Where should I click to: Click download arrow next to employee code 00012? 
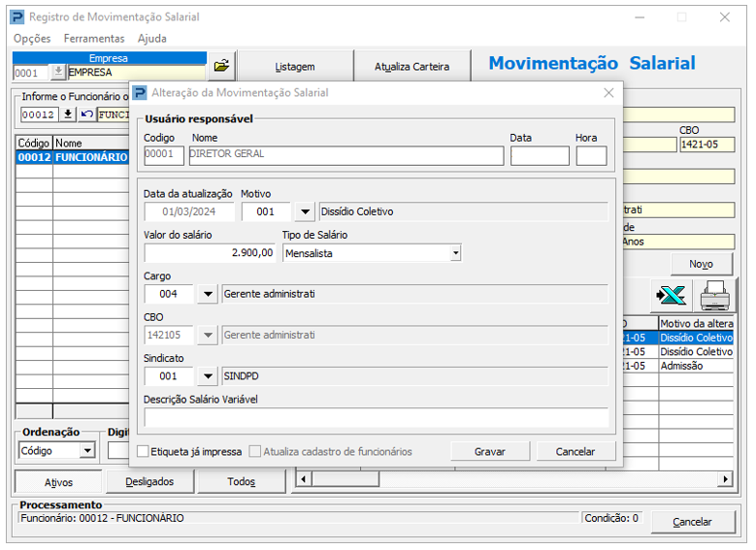[x=68, y=114]
